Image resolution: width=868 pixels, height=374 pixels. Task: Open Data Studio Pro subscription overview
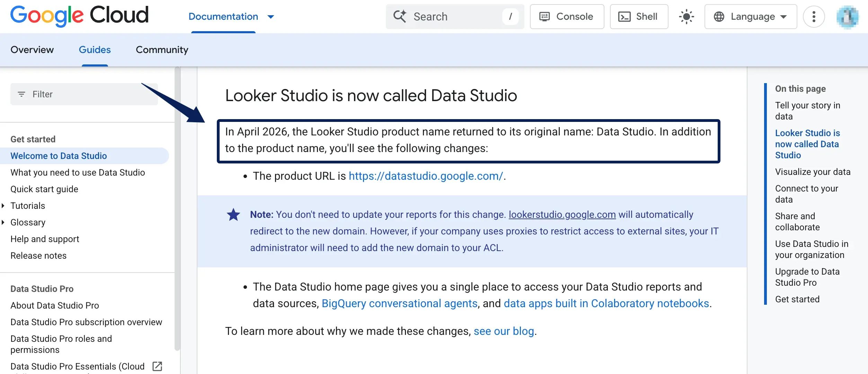pyautogui.click(x=86, y=322)
